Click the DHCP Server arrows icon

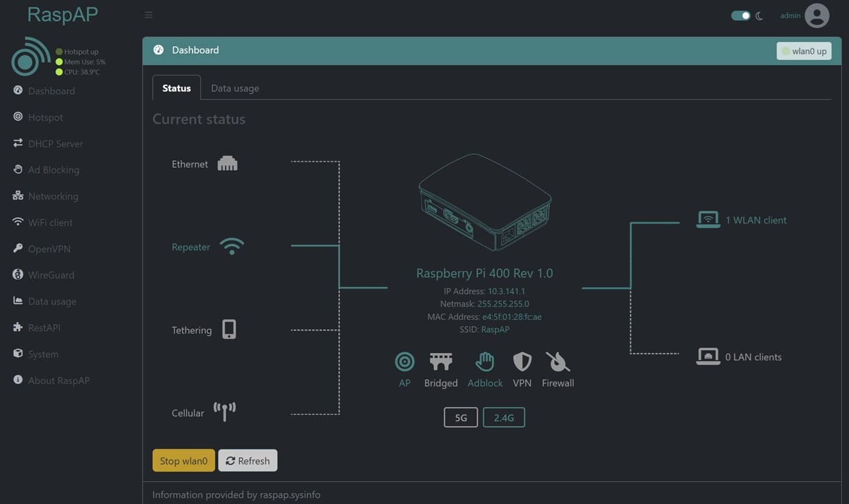pyautogui.click(x=18, y=143)
